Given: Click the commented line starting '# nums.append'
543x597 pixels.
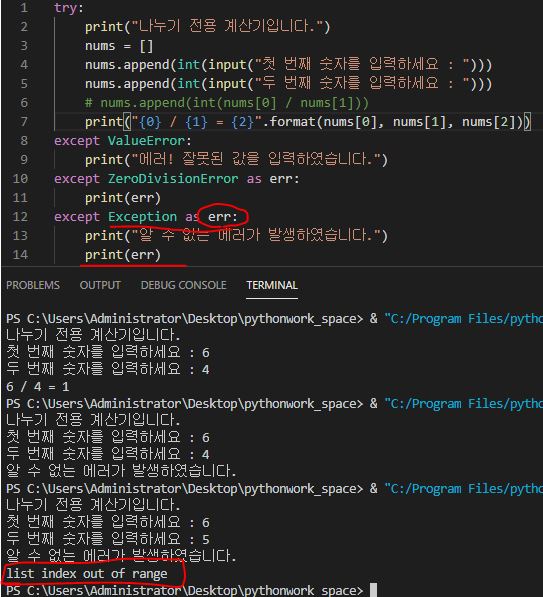Looking at the screenshot, I should tap(227, 103).
